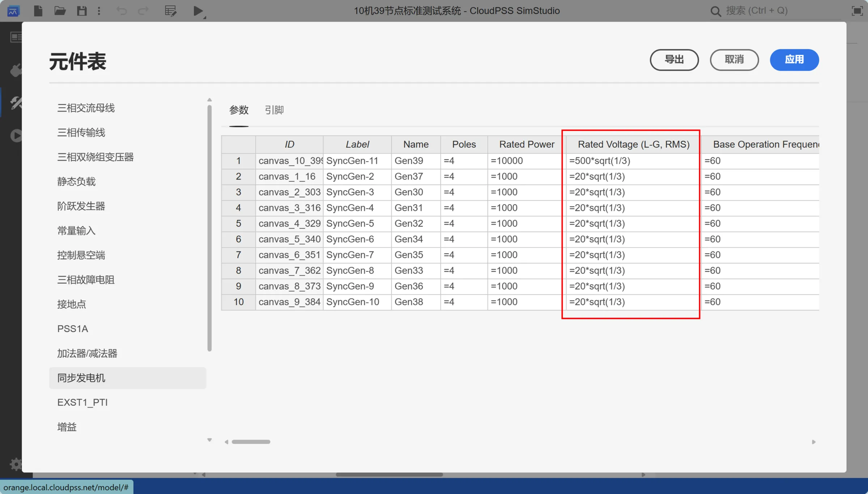Screen dimensions: 868x494
Task: Undo last action arrow icon
Action: (122, 11)
